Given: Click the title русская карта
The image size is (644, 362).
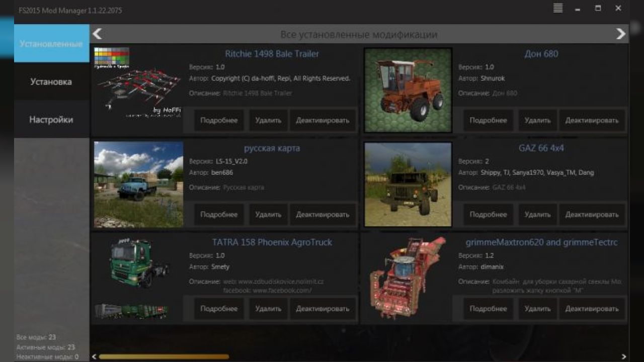Looking at the screenshot, I should click(x=272, y=148).
